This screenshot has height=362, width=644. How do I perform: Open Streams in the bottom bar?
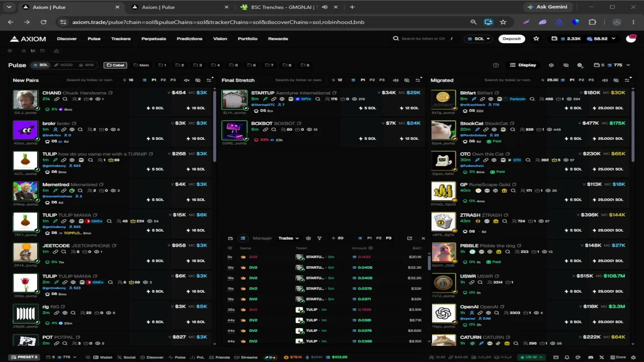246,357
